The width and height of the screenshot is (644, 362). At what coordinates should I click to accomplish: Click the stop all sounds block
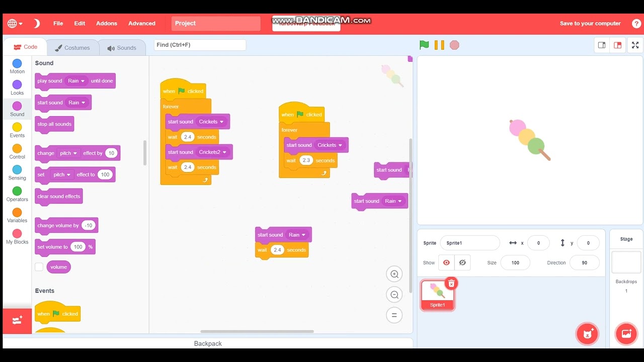pos(54,124)
